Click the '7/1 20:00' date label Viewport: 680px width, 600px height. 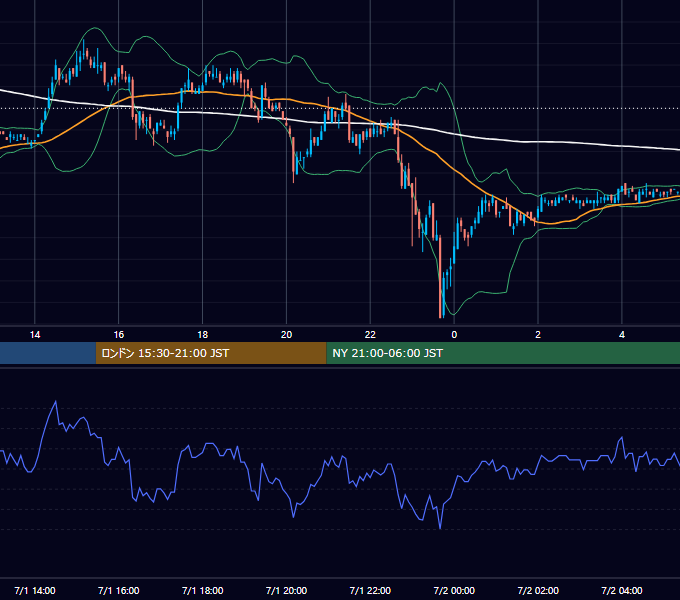point(286,590)
